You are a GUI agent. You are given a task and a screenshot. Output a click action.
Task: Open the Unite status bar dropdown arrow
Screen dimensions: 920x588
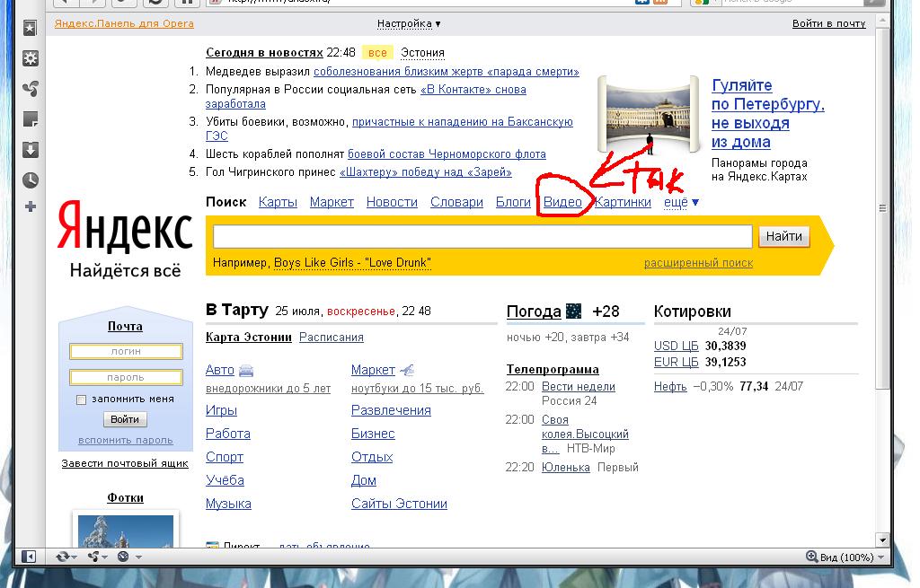click(105, 557)
